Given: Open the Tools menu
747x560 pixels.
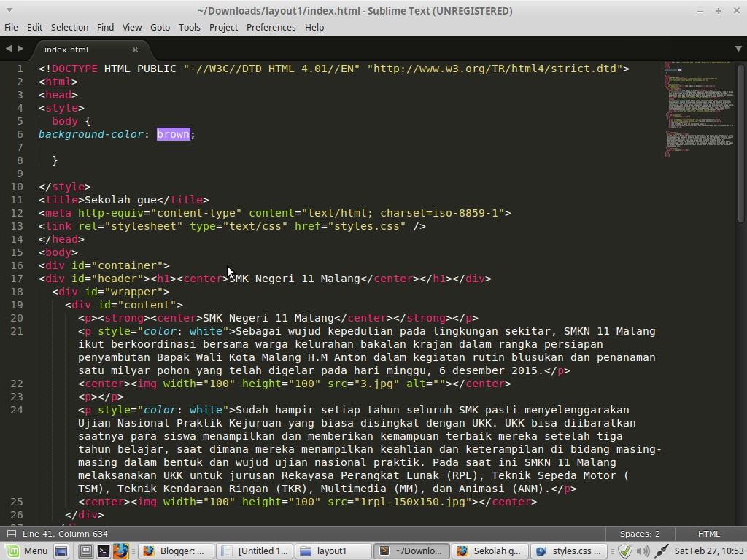Looking at the screenshot, I should pos(189,28).
